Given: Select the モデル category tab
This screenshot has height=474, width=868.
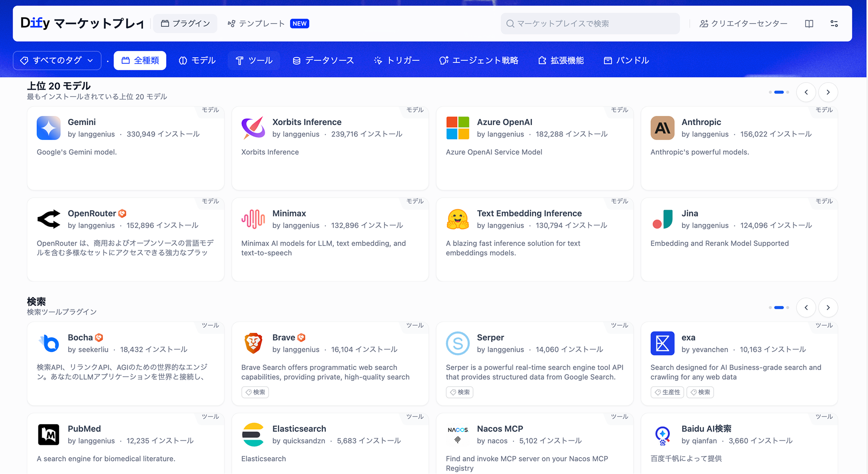Looking at the screenshot, I should coord(197,61).
